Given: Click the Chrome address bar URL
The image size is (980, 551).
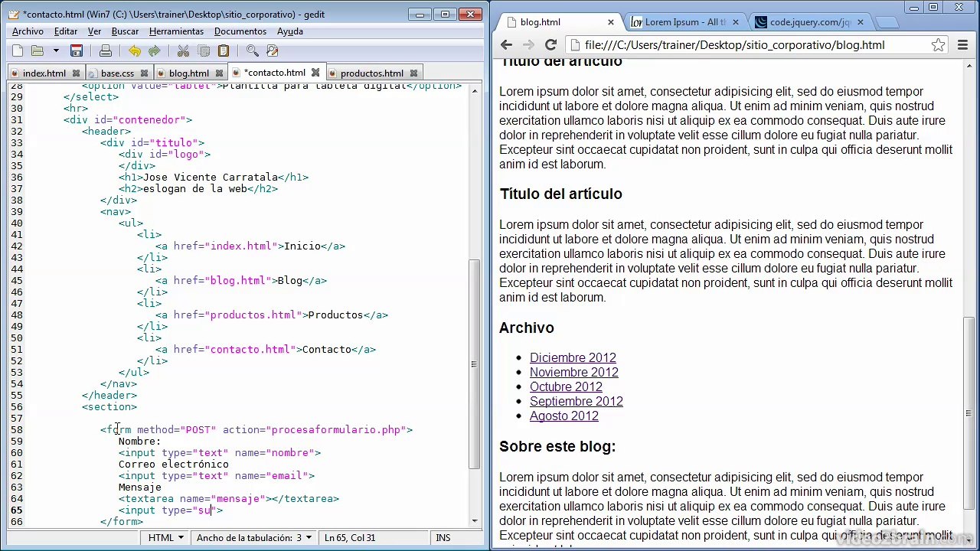Looking at the screenshot, I should (x=734, y=45).
